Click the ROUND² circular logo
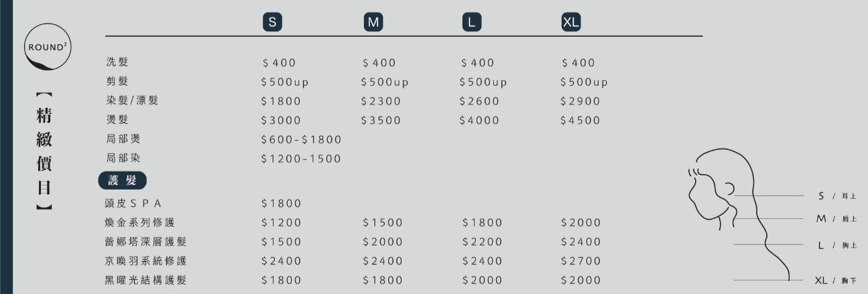This screenshot has width=868, height=294. [48, 48]
